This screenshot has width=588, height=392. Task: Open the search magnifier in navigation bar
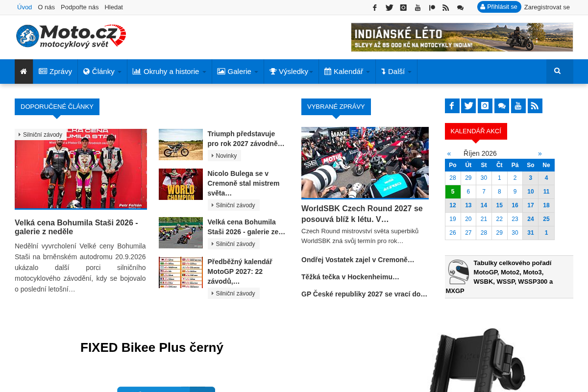coord(557,72)
